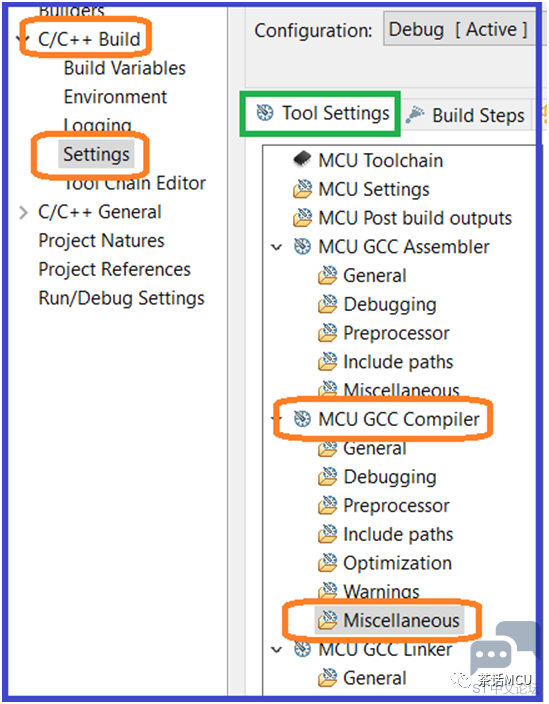Viewport: 549px width, 704px height.
Task: Select Miscellaneous under MCU GCC Compiler
Action: pyautogui.click(x=401, y=620)
